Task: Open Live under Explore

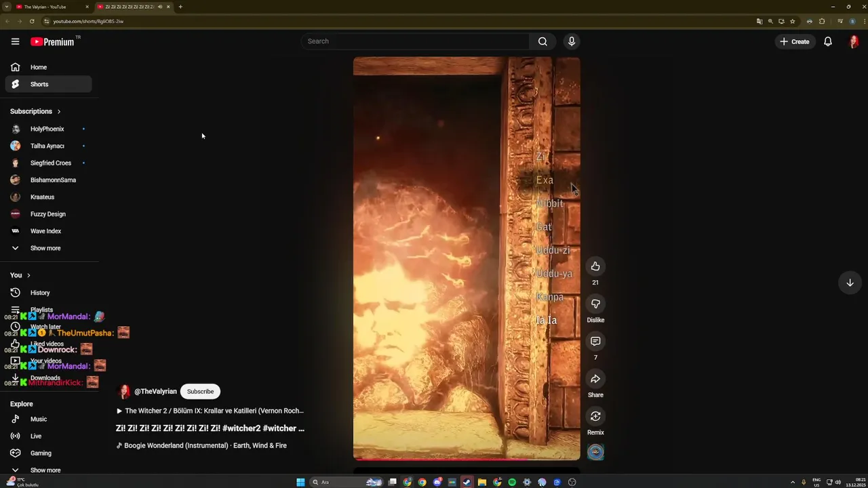Action: [48, 436]
